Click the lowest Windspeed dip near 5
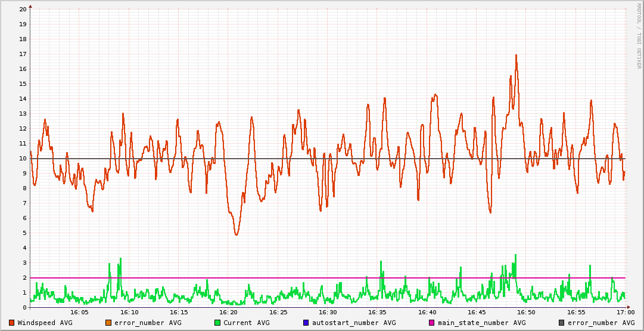 tap(237, 234)
